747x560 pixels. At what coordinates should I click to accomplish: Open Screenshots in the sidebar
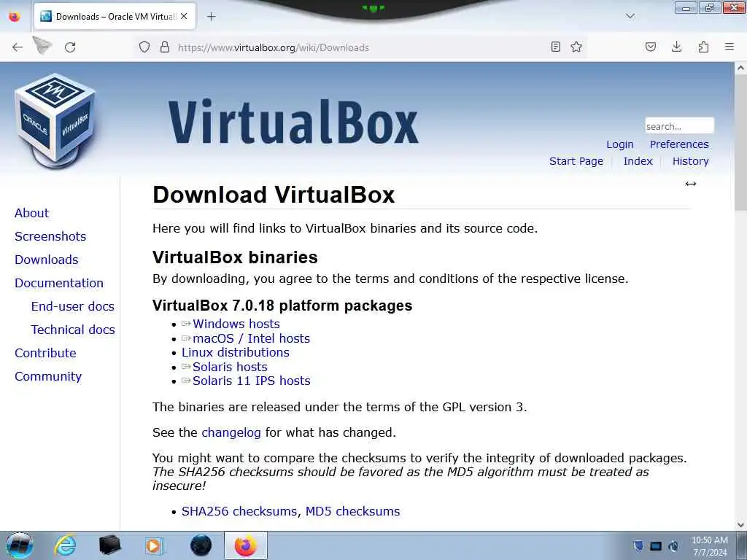click(x=50, y=236)
